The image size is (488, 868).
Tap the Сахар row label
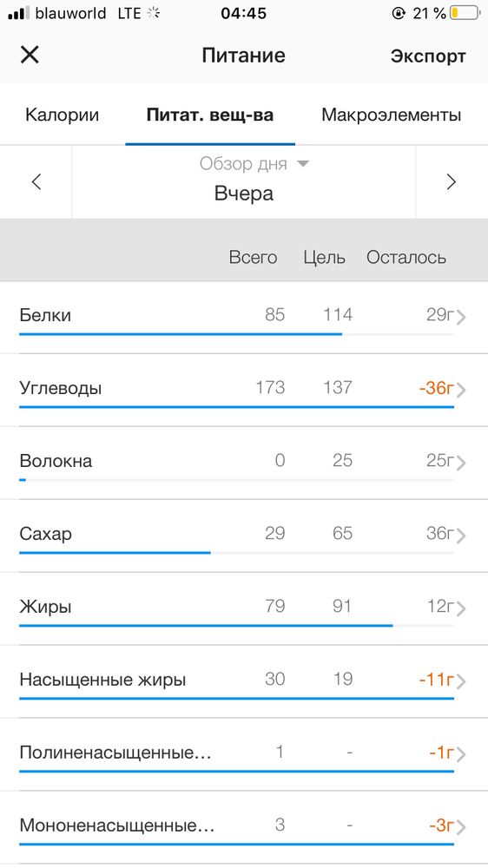45,534
